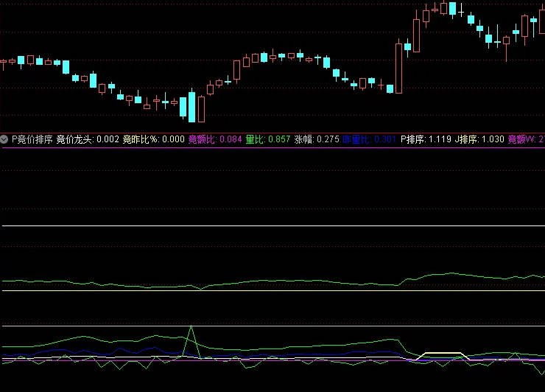The image size is (545, 392).
Task: Click the green 量比: 0.857 value
Action: (x=268, y=139)
